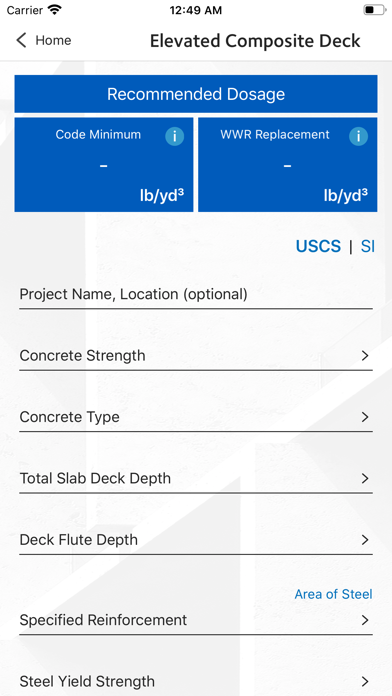Image resolution: width=392 pixels, height=696 pixels.
Task: Toggle the Area of Steel input mode
Action: (333, 594)
